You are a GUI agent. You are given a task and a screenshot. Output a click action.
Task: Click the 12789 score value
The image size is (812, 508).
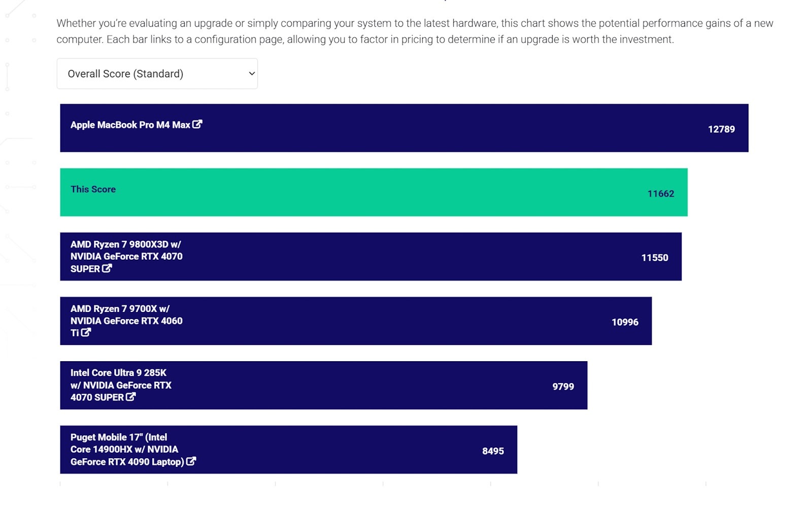[x=721, y=129]
